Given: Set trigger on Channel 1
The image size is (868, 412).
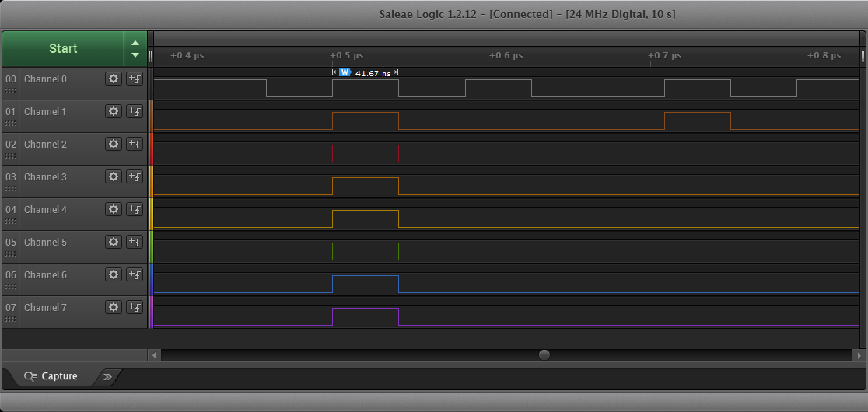Looking at the screenshot, I should (135, 111).
